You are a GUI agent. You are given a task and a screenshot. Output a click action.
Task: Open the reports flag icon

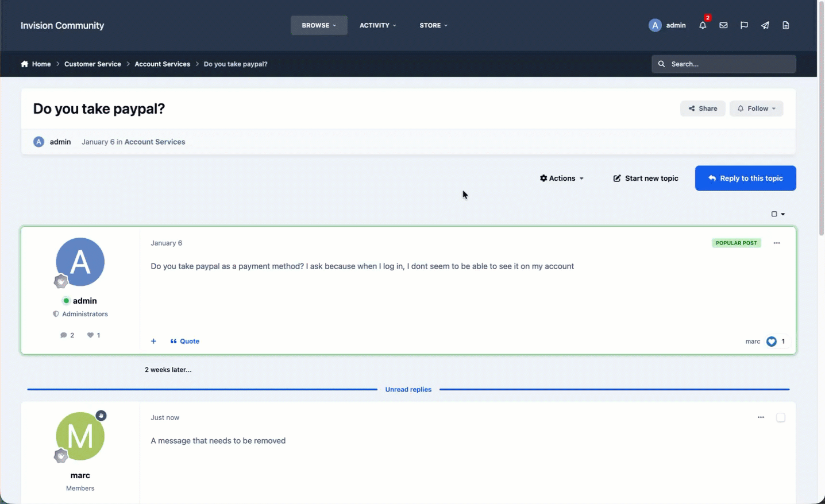pos(744,25)
